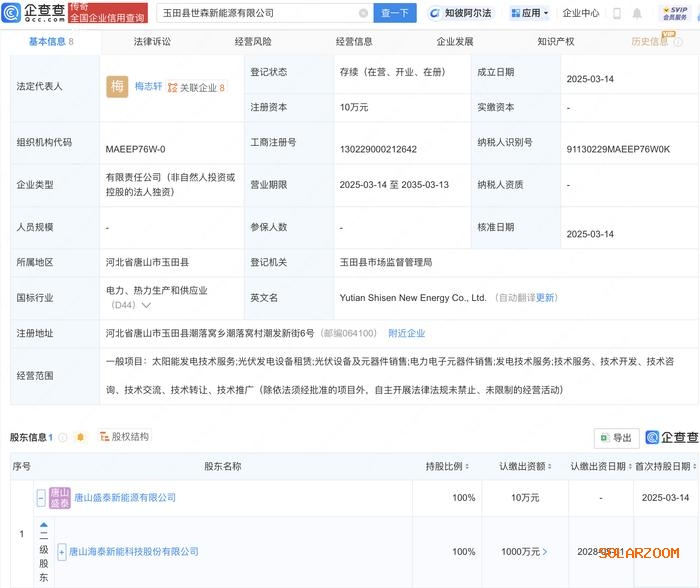The height and width of the screenshot is (588, 700).
Task: Open the 附近企业 nearby companies link
Action: [x=406, y=333]
